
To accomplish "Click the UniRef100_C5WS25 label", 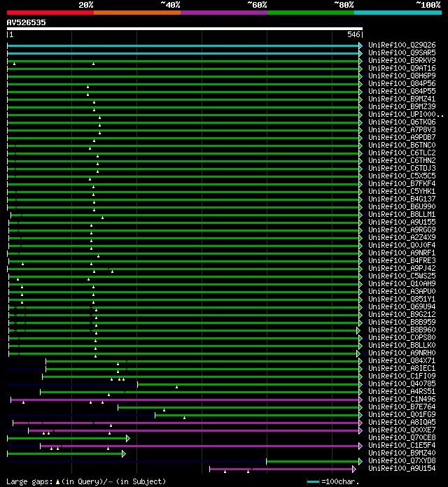I will pyautogui.click(x=402, y=276).
